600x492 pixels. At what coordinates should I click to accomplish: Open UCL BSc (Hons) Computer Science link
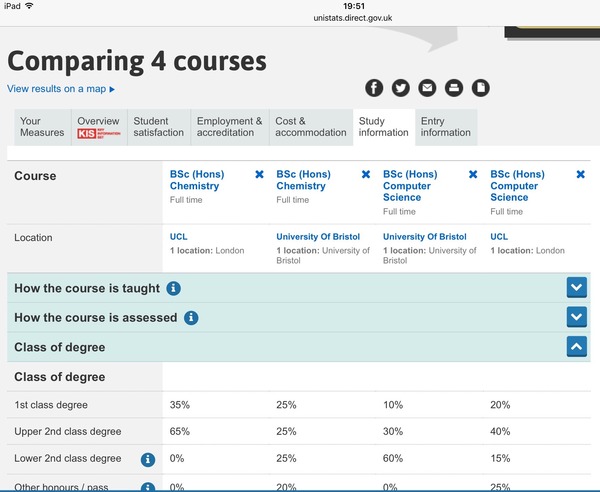coord(517,186)
